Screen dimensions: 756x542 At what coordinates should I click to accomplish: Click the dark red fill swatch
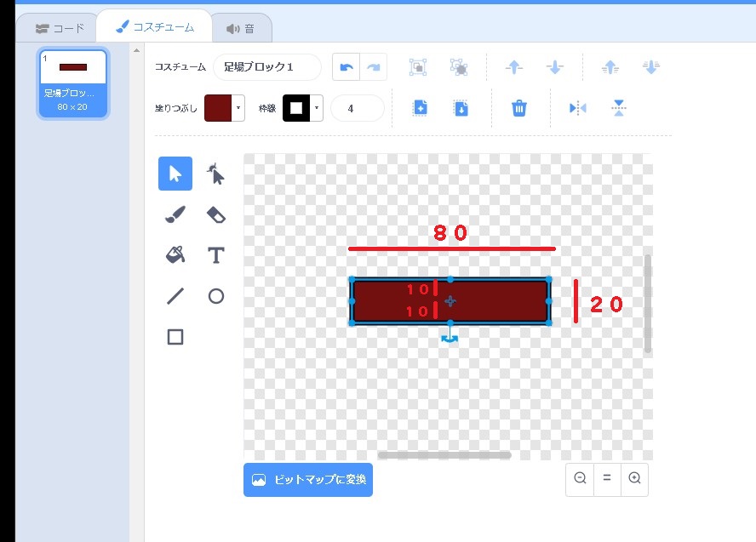[x=219, y=108]
